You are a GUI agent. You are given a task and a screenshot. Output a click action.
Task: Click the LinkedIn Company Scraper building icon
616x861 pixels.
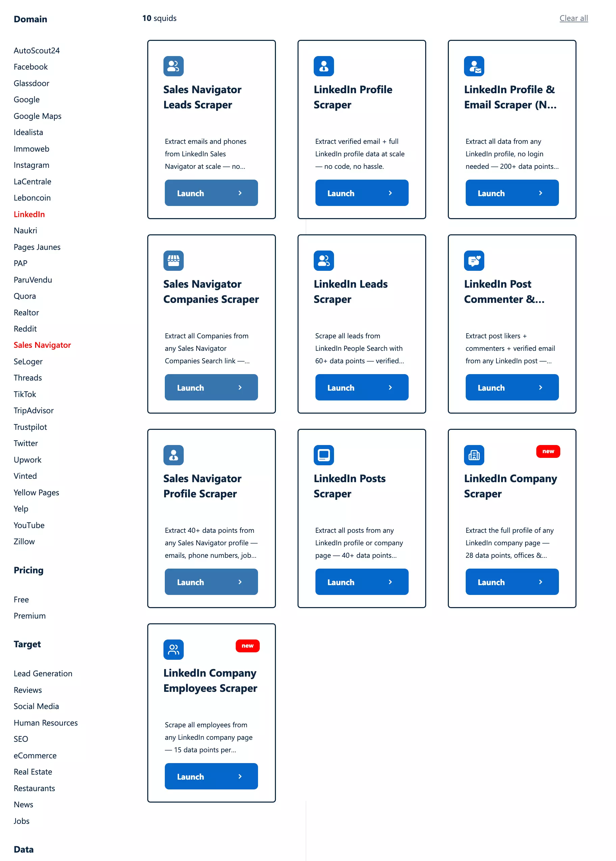click(474, 455)
